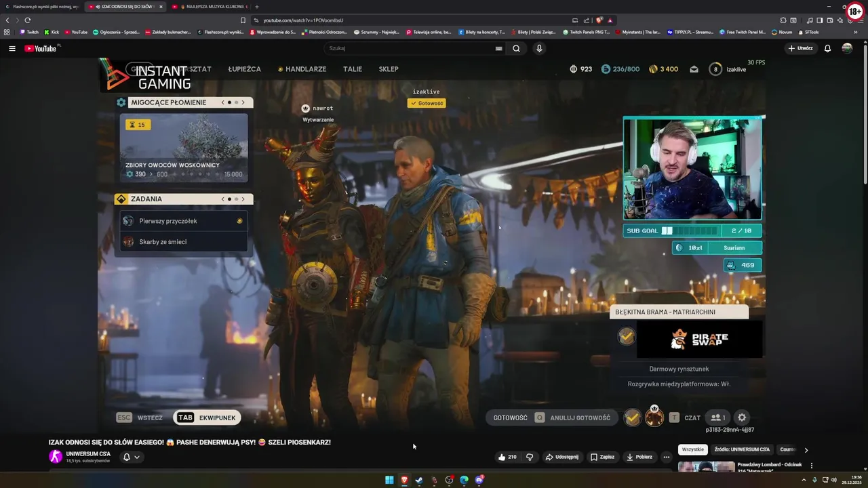Open subscription notification bell dropdown
Screen dimensions: 868x488
pyautogui.click(x=131, y=457)
